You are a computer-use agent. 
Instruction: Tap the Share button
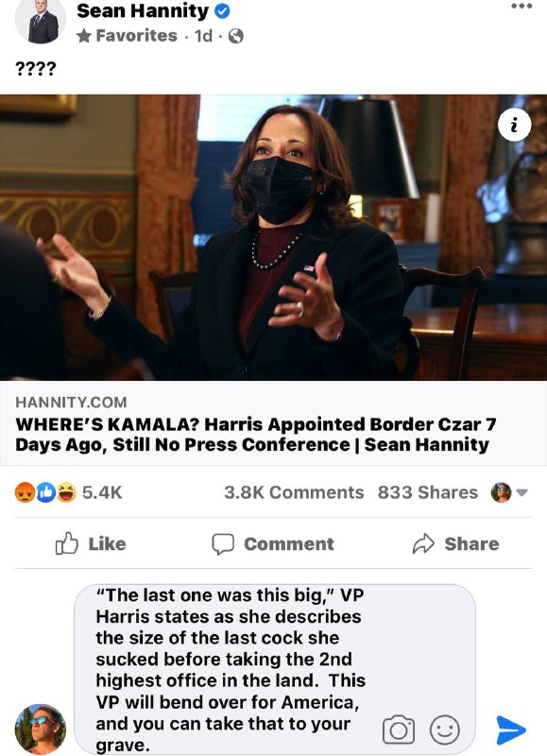[x=456, y=544]
